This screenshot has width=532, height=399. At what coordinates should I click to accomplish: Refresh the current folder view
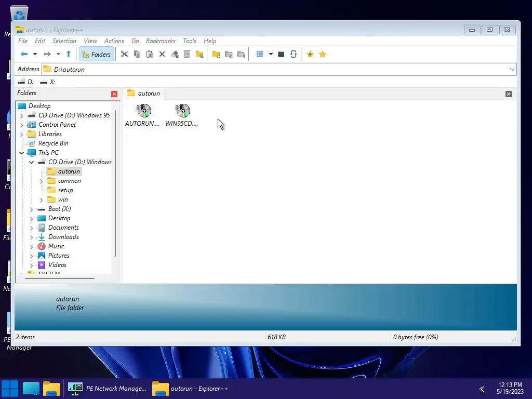point(294,54)
